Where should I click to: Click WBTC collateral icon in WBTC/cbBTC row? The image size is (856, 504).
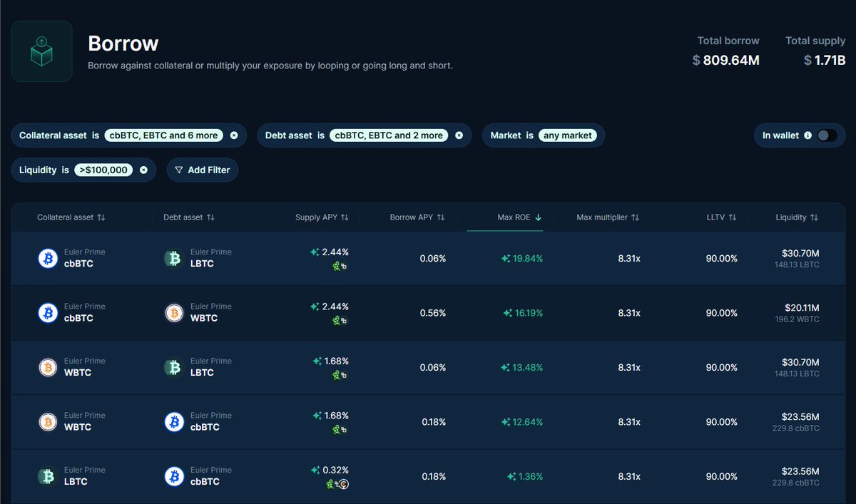click(x=48, y=421)
